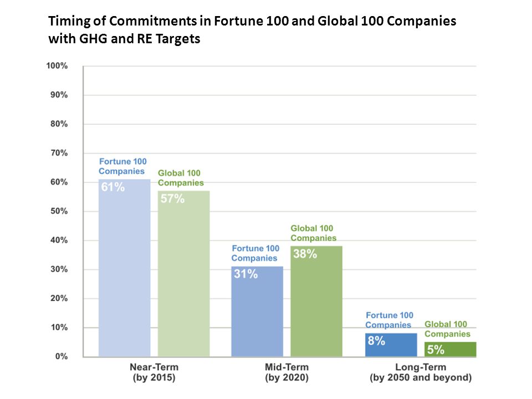Click the 80% y-axis label

pos(59,124)
